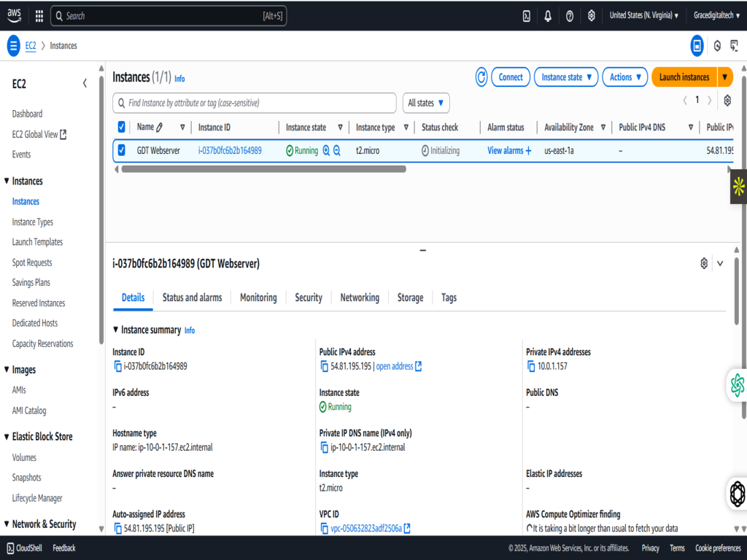Open the help question mark icon
Image resolution: width=747 pixels, height=560 pixels.
pyautogui.click(x=570, y=16)
